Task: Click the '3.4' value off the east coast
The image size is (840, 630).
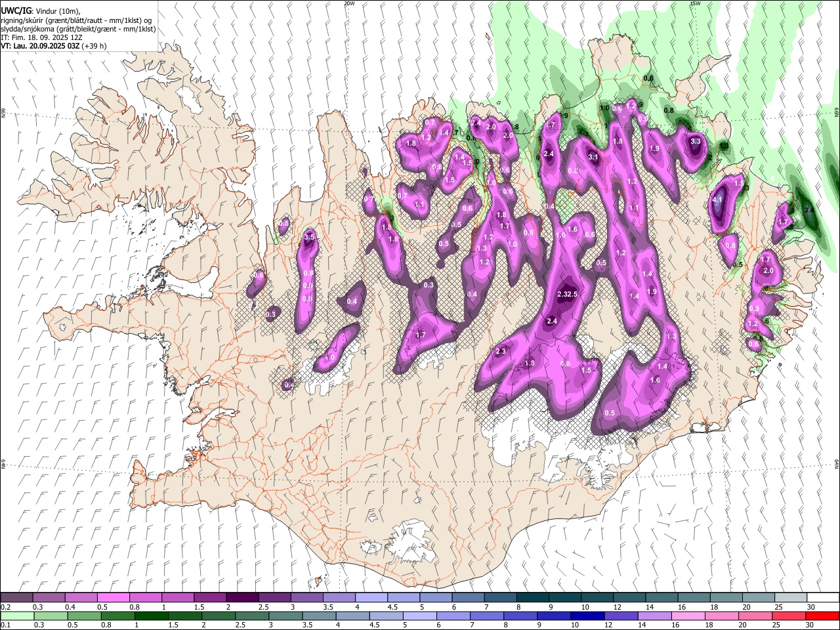Action: (x=810, y=210)
